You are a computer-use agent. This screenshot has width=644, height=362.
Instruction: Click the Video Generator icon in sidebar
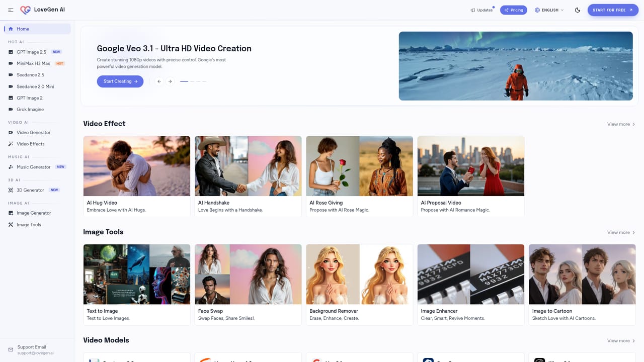[x=11, y=133]
